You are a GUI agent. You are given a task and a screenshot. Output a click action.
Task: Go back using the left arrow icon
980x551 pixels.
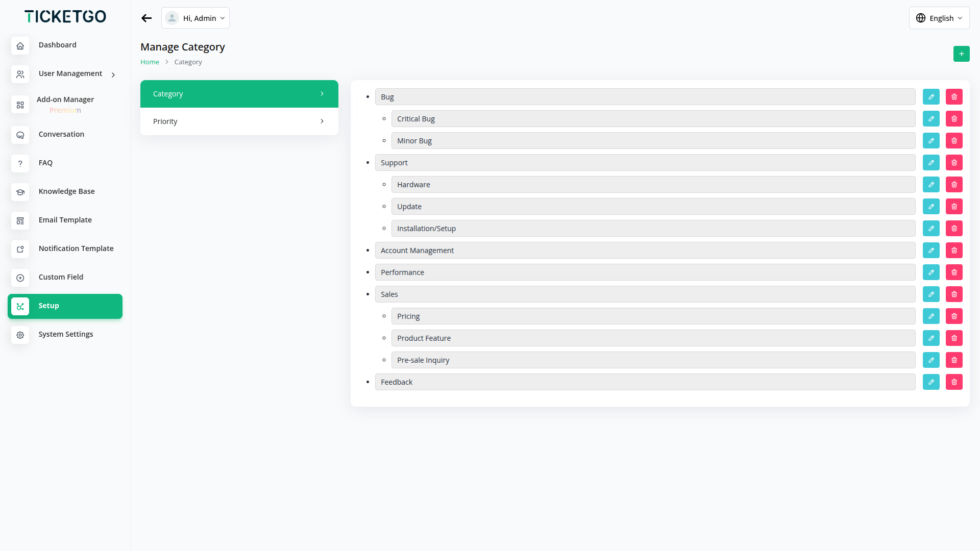pyautogui.click(x=146, y=18)
